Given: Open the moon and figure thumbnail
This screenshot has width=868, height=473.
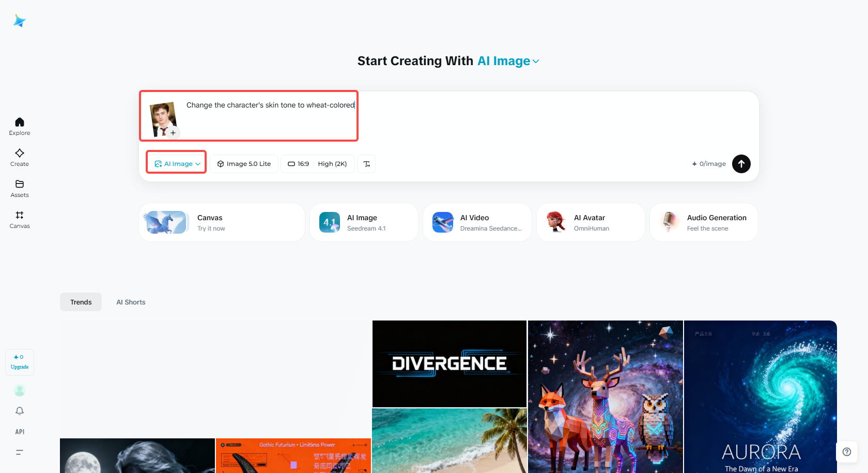Looking at the screenshot, I should pyautogui.click(x=137, y=456).
